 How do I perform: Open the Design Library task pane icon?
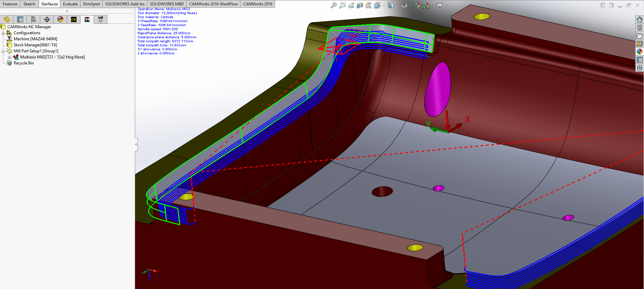(640, 28)
